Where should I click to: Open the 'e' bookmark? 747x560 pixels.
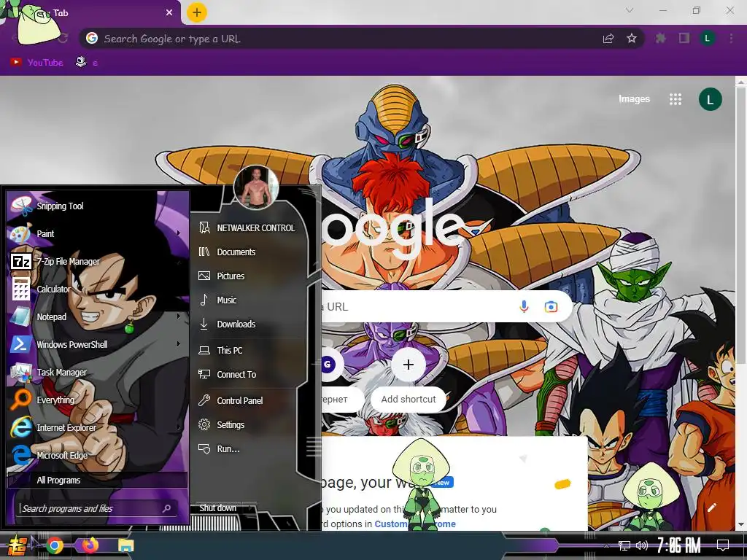click(87, 63)
